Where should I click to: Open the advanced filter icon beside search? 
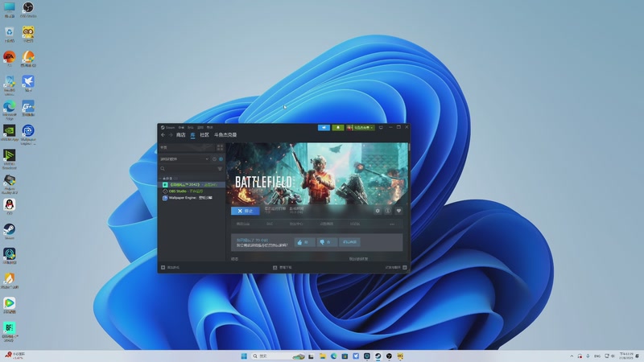(220, 169)
